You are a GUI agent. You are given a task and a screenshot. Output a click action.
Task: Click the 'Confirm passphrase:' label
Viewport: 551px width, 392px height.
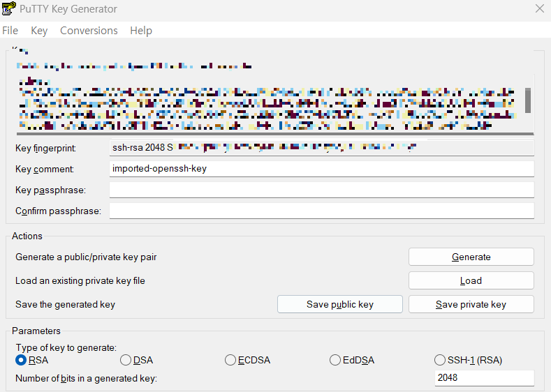59,211
